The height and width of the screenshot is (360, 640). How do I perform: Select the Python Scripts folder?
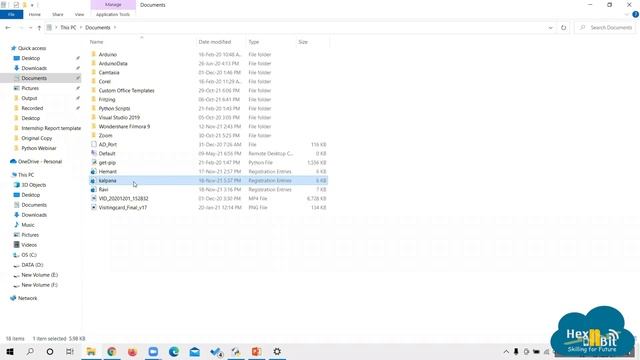click(x=114, y=108)
